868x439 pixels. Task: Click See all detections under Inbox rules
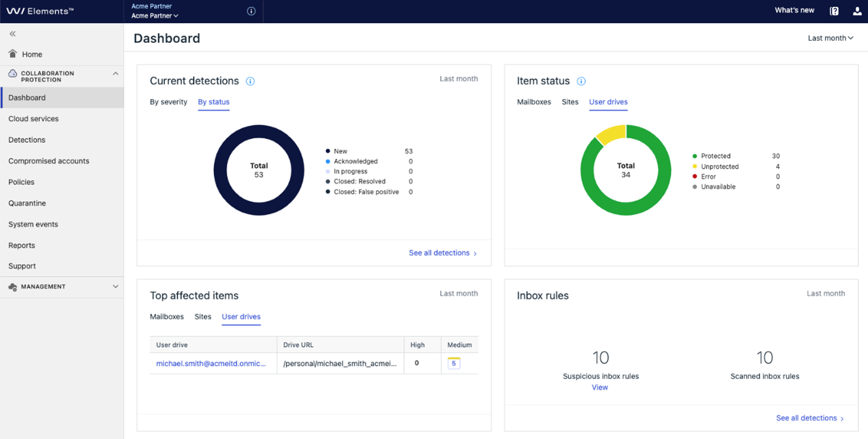pyautogui.click(x=810, y=418)
